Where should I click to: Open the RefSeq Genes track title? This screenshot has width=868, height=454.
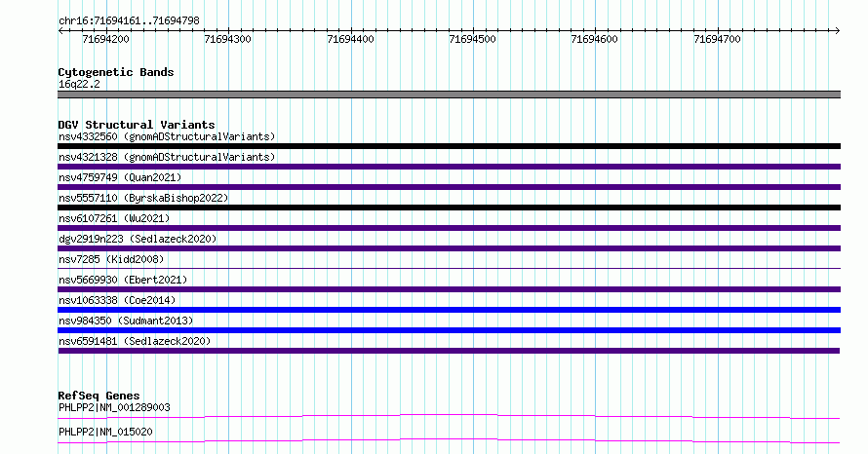[x=99, y=396]
